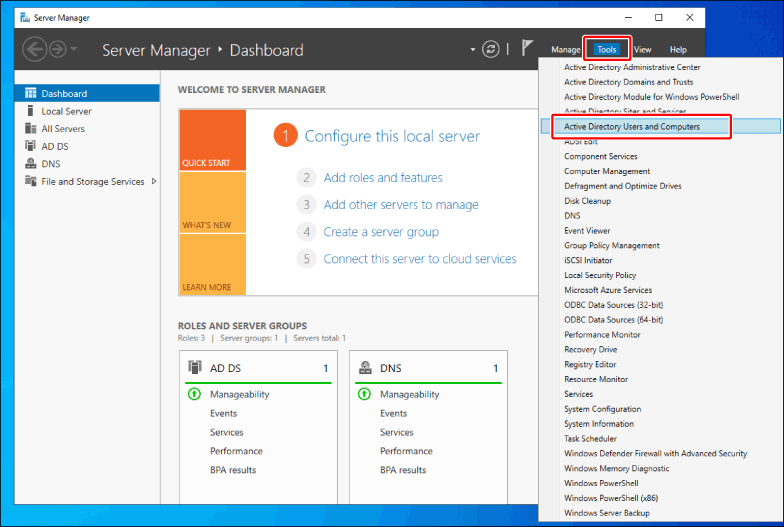This screenshot has height=527, width=784.
Task: Open Active Directory Module for Windows PowerShell
Action: tap(652, 97)
